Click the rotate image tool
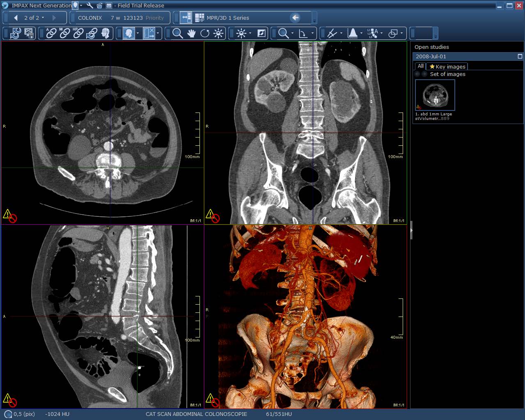The height and width of the screenshot is (420, 525). pyautogui.click(x=205, y=33)
